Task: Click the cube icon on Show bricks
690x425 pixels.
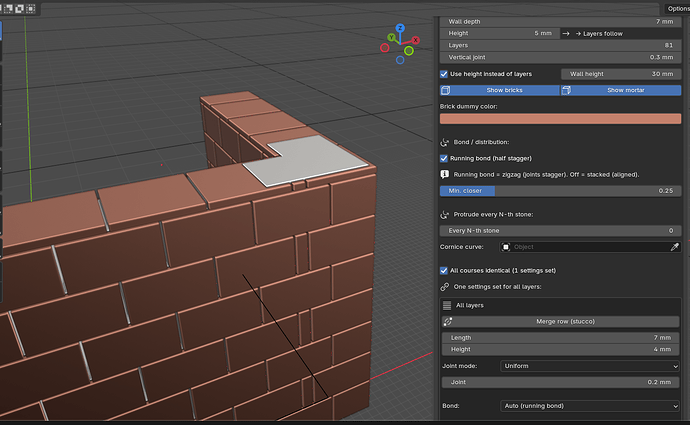Action: (445, 90)
